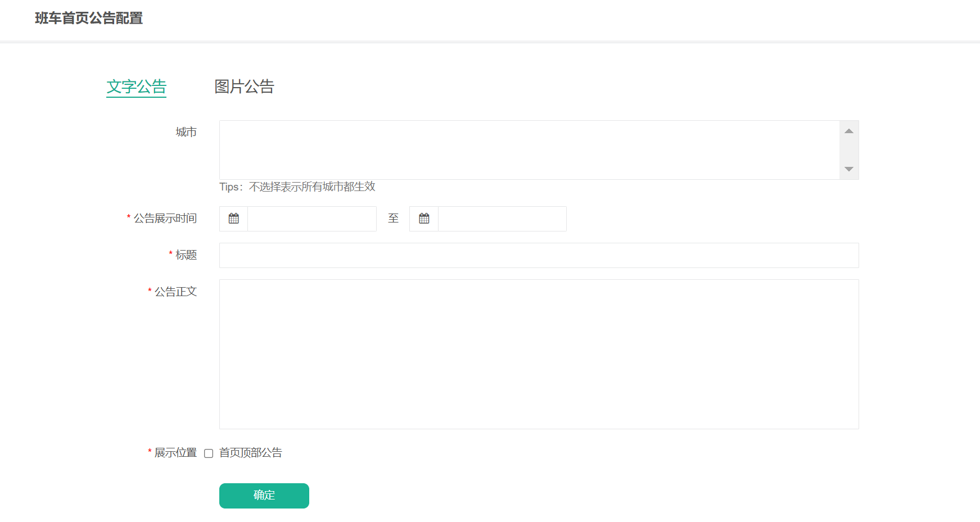980x522 pixels.
Task: Click into the 标题 input field
Action: tap(538, 255)
